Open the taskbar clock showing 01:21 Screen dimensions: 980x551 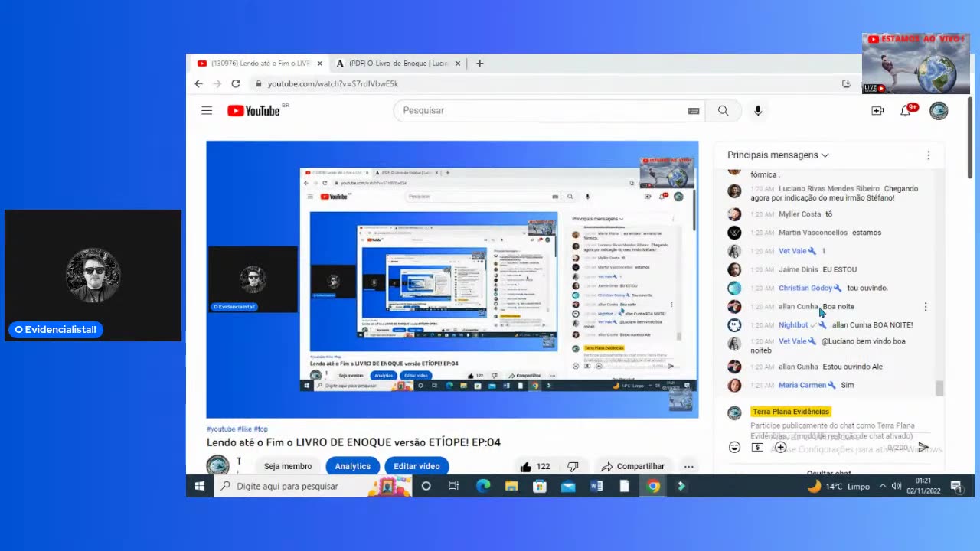click(x=923, y=486)
